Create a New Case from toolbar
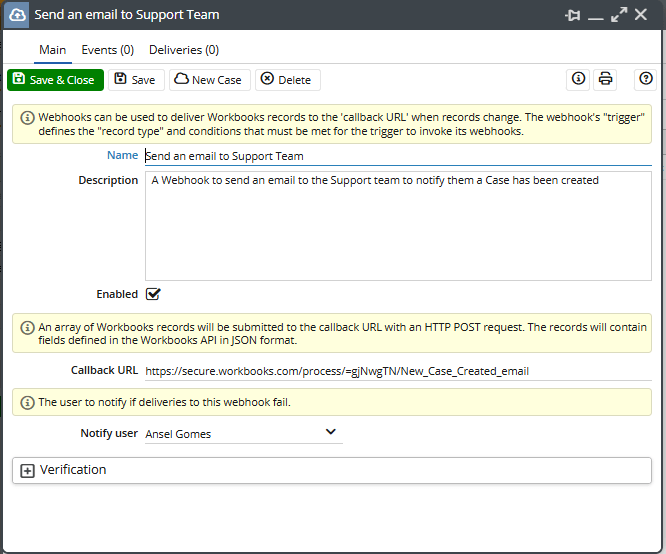 (x=209, y=80)
